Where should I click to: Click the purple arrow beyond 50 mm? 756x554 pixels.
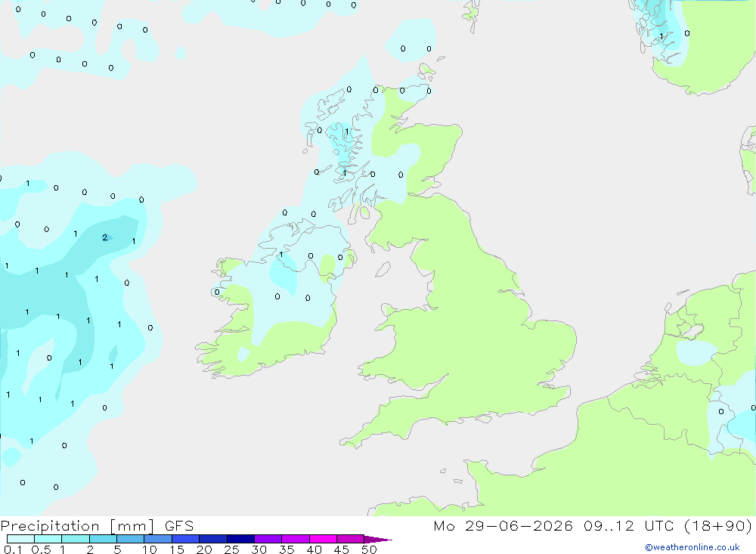[x=377, y=540]
